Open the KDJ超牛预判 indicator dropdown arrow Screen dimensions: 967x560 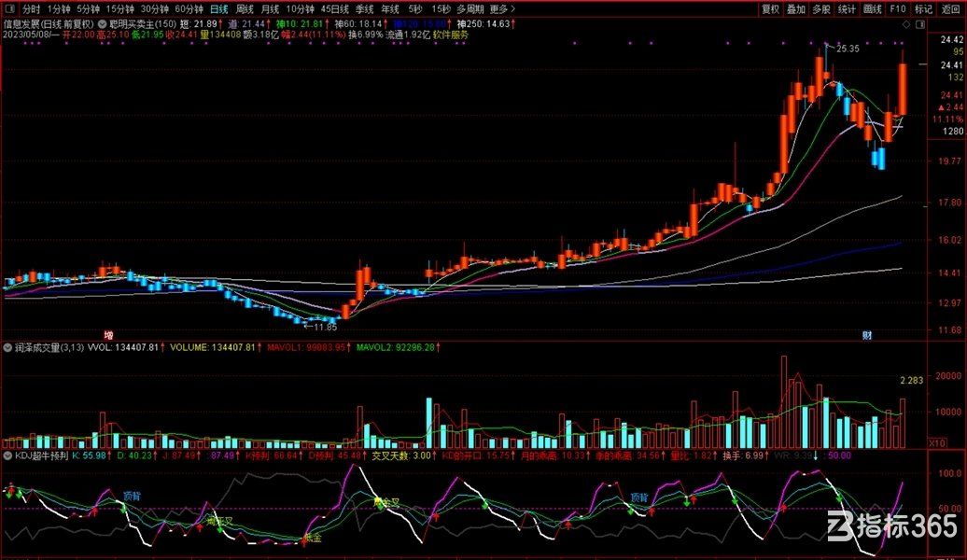pos(8,455)
